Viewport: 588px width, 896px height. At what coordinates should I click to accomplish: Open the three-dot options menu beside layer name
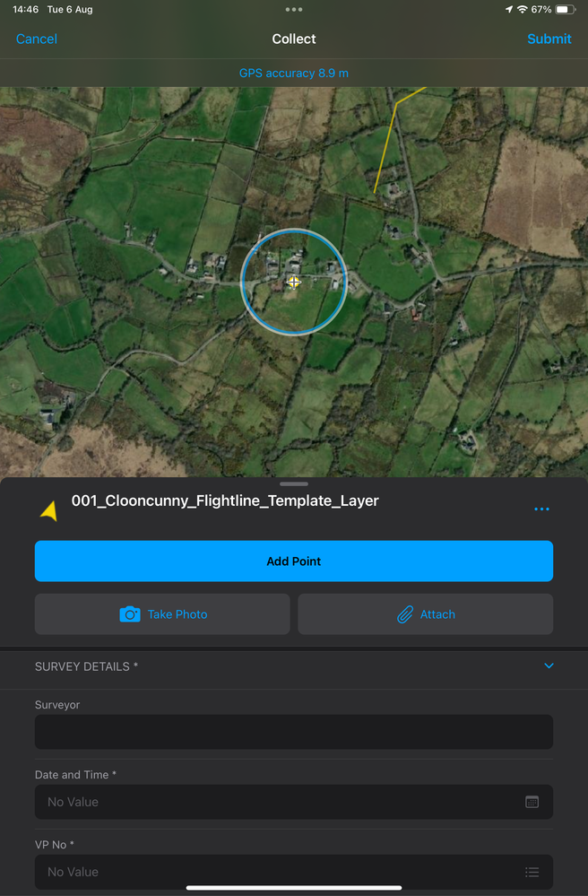541,509
